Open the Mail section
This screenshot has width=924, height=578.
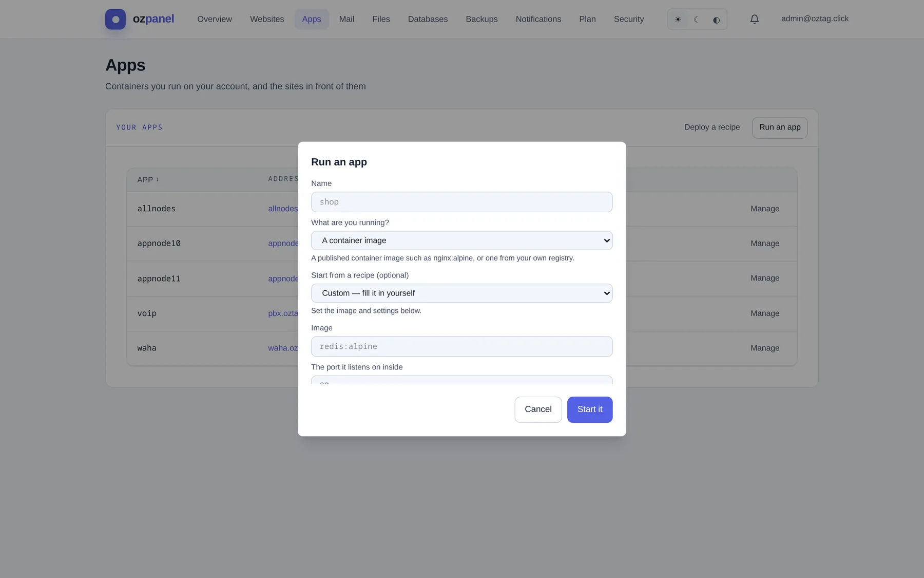pyautogui.click(x=346, y=19)
